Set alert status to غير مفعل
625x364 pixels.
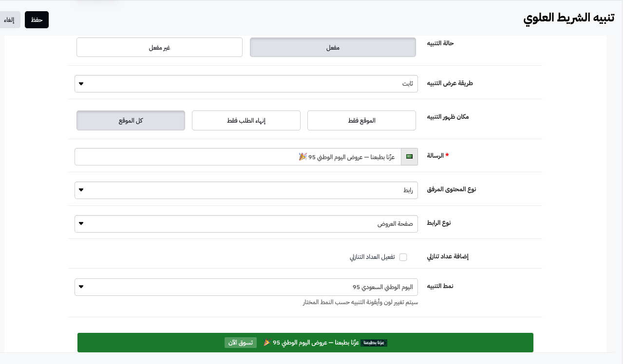point(159,48)
